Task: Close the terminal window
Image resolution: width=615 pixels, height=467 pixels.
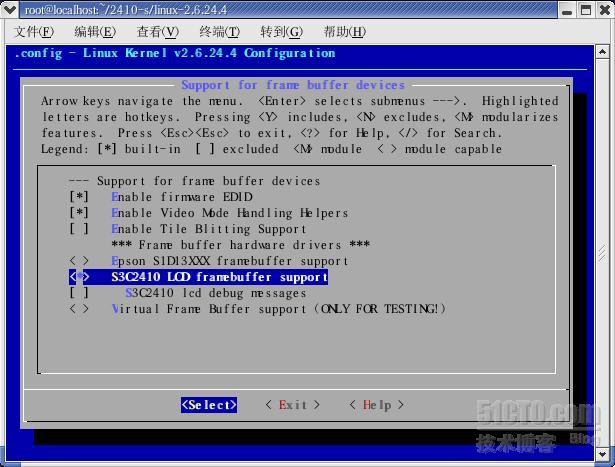Action: (605, 10)
